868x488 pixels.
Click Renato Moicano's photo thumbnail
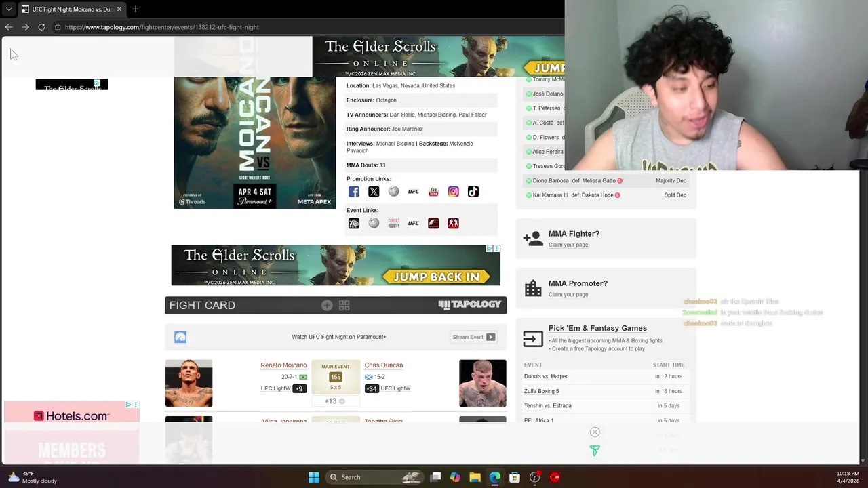[189, 383]
